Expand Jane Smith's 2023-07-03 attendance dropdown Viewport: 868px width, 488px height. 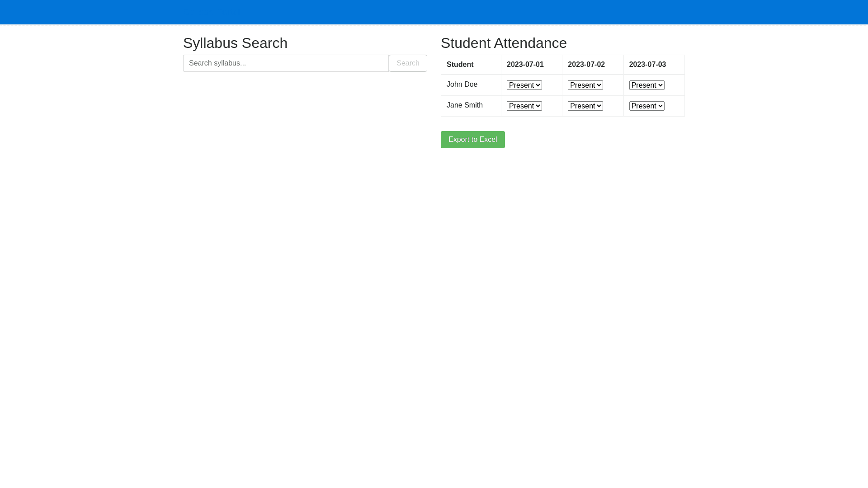click(646, 106)
